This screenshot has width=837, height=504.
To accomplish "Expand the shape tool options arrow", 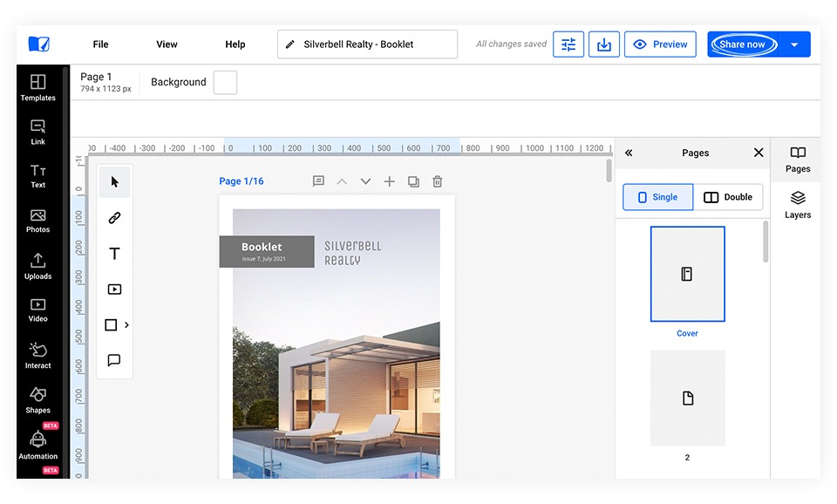I will (126, 325).
